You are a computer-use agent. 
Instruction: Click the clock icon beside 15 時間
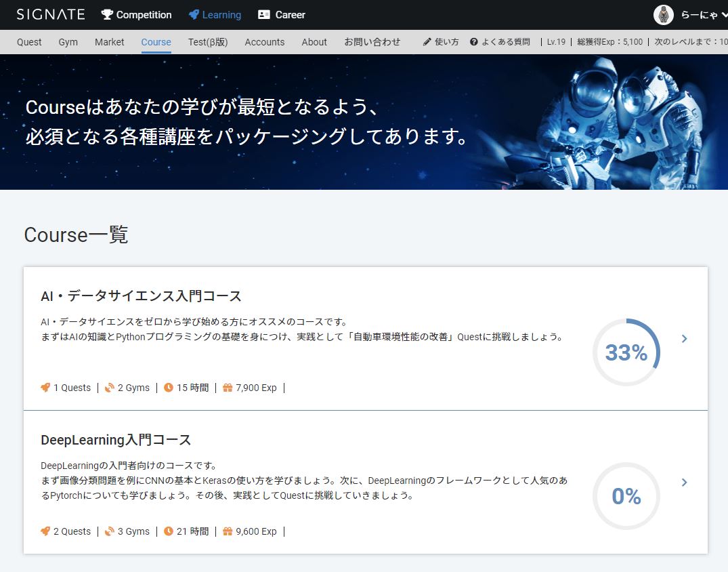pos(169,388)
